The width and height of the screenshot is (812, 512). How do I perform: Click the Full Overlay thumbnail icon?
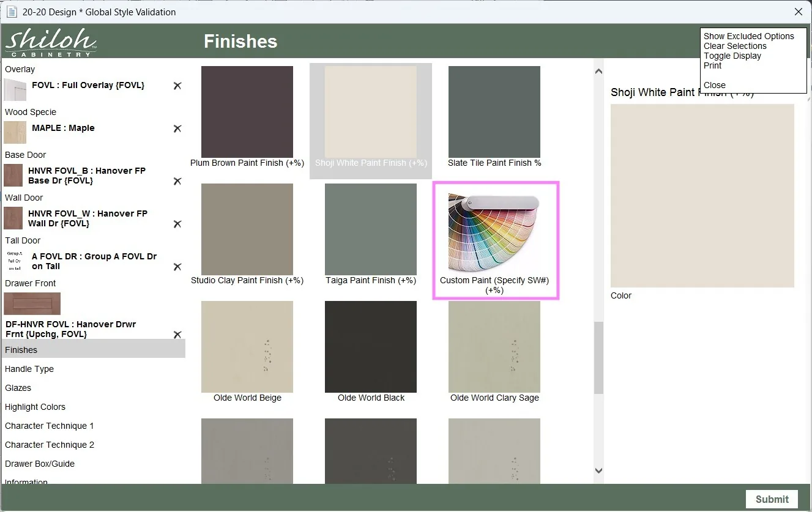point(15,89)
